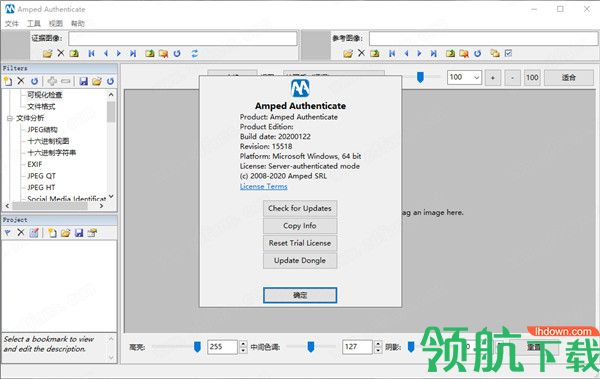Select the JPEG结构 filter
The height and width of the screenshot is (379, 600).
pyautogui.click(x=42, y=129)
